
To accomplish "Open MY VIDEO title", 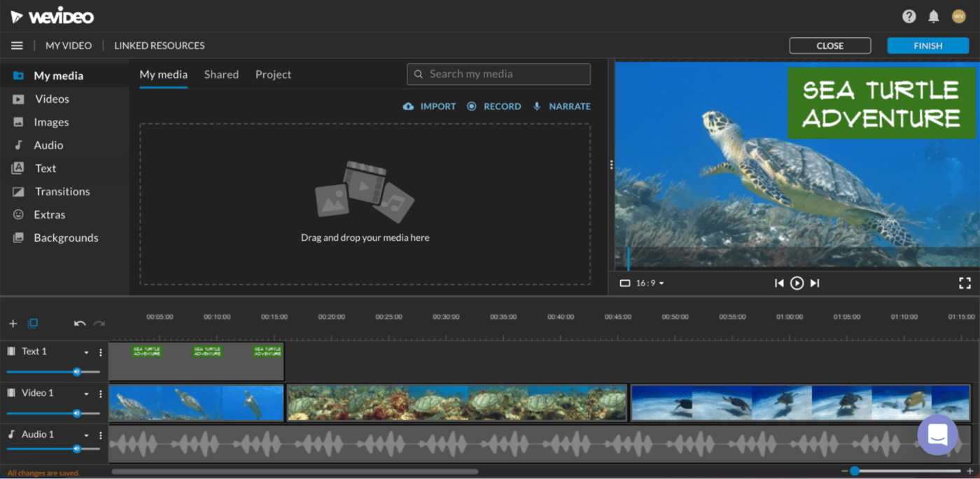I will point(69,46).
